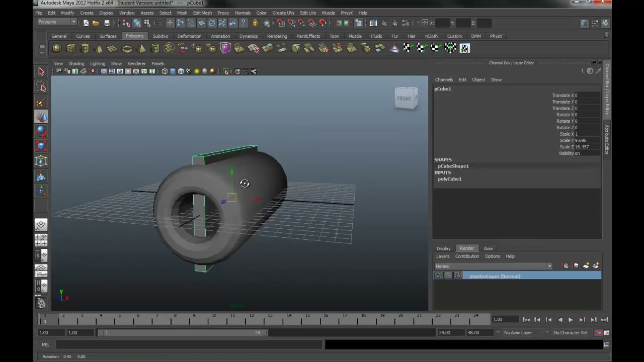Create a polygon torus from shelf
This screenshot has height=362, width=644.
127,48
